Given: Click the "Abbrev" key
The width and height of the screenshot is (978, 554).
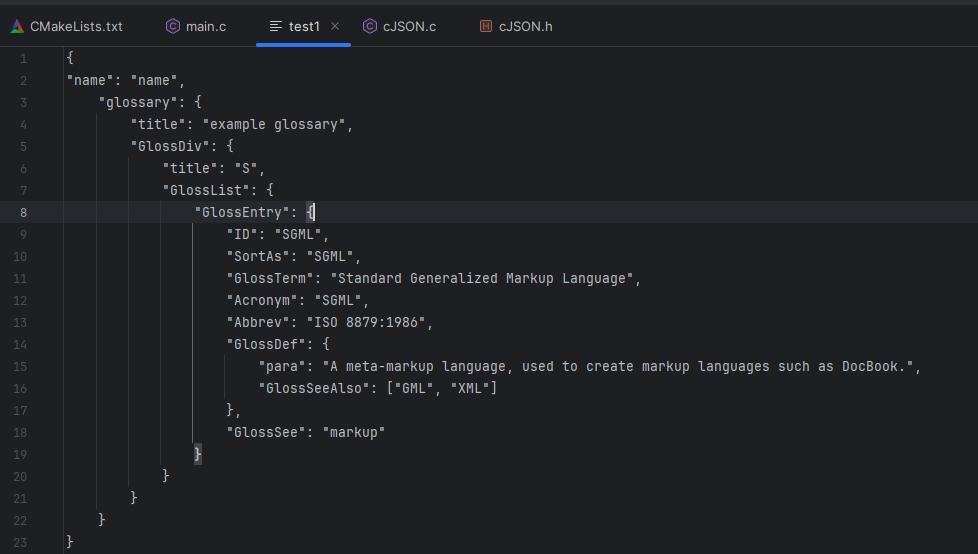Looking at the screenshot, I should (258, 323).
